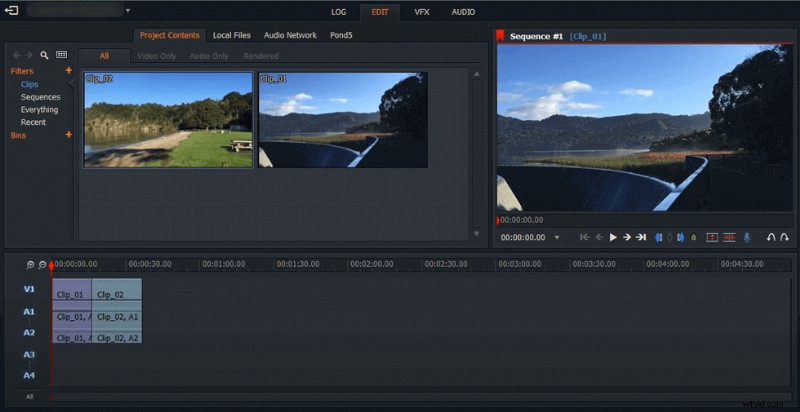Open the Pond5 tab
800x412 pixels.
click(341, 35)
